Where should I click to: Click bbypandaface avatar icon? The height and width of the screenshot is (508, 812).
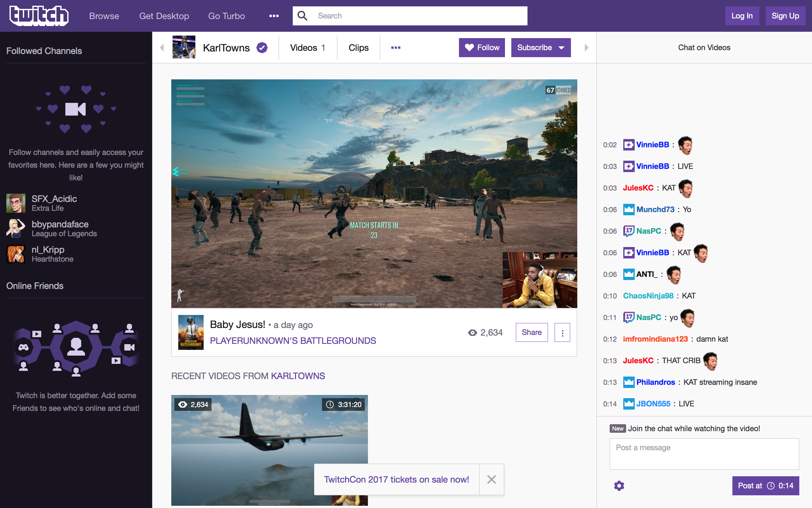[16, 229]
